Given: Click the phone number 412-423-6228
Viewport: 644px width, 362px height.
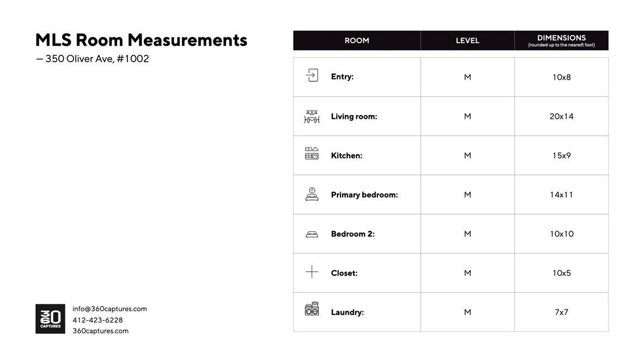Looking at the screenshot, I should (x=98, y=320).
